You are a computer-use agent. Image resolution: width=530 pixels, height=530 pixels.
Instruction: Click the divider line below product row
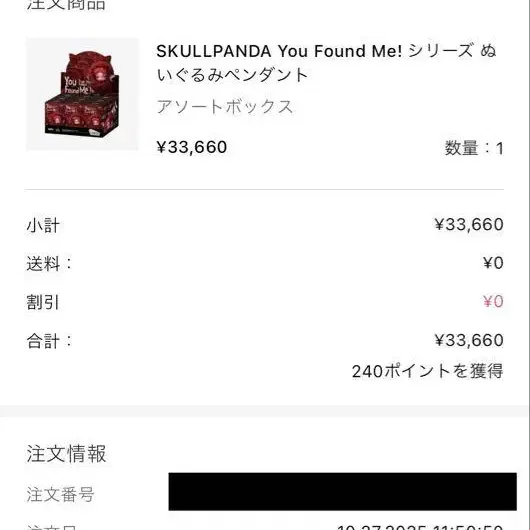[264, 190]
